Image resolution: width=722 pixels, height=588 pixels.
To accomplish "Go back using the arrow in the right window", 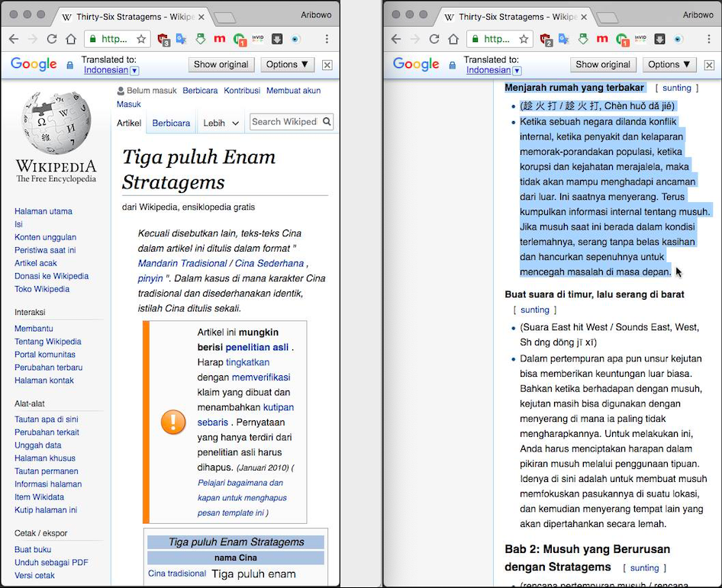I will point(395,39).
